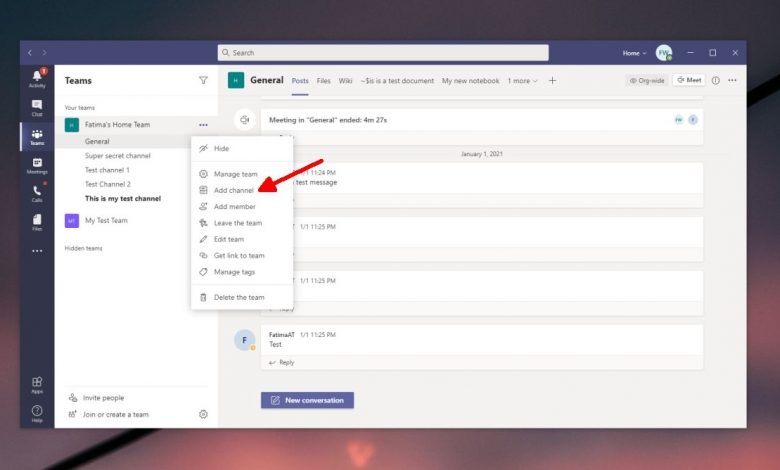The width and height of the screenshot is (780, 470).
Task: Open Chat in the left rail
Action: click(x=37, y=104)
